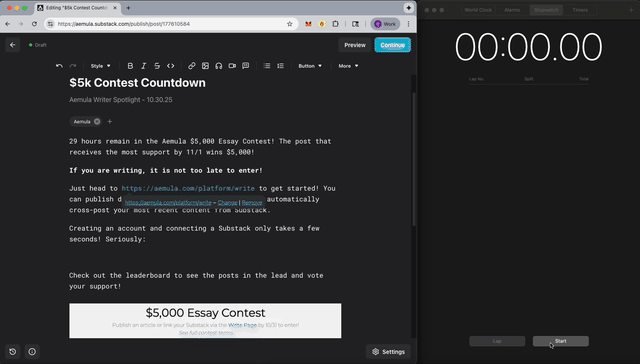The image size is (640, 364).
Task: Create a numbered list
Action: (x=280, y=66)
